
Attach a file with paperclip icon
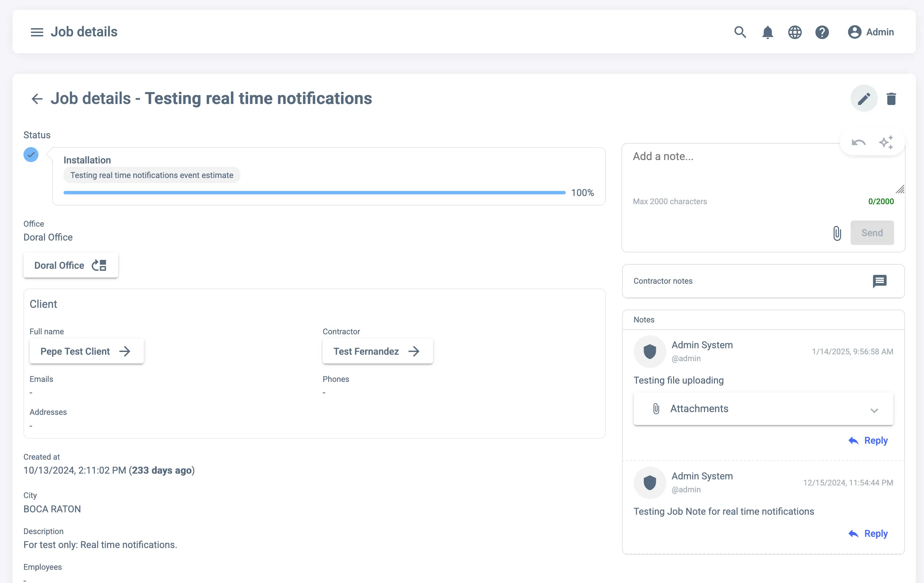point(837,233)
